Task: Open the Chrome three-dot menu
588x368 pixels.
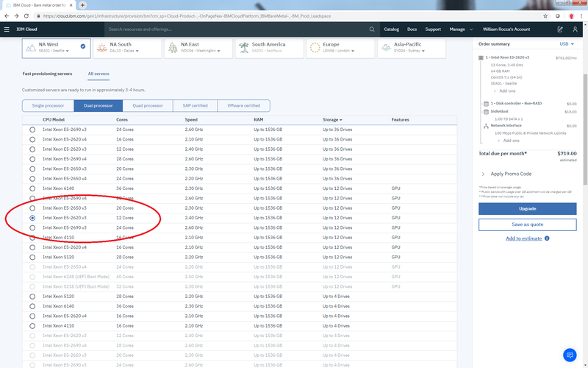Action: (581, 16)
